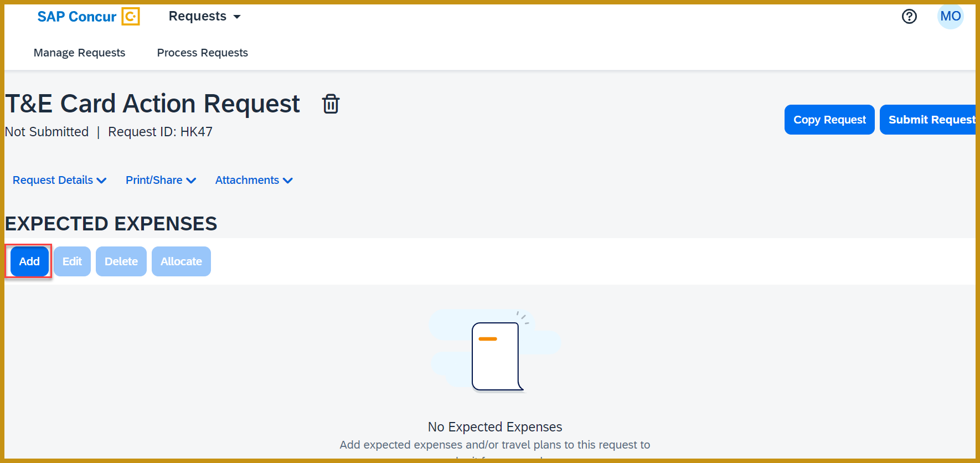Delete the request using the trash icon
This screenshot has height=463, width=980.
(331, 104)
